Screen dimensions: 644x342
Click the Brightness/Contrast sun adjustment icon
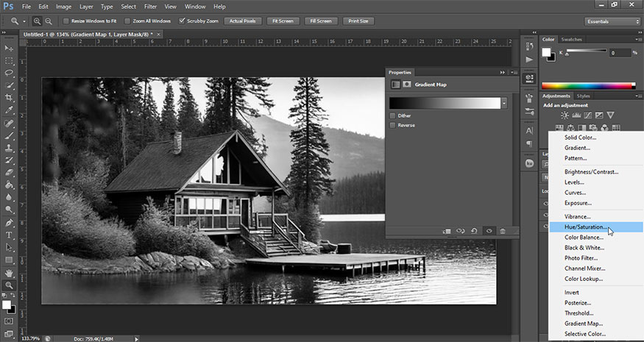tap(565, 115)
